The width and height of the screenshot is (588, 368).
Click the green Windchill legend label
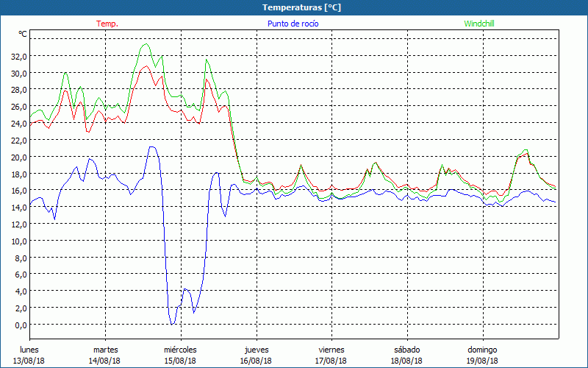pos(478,24)
